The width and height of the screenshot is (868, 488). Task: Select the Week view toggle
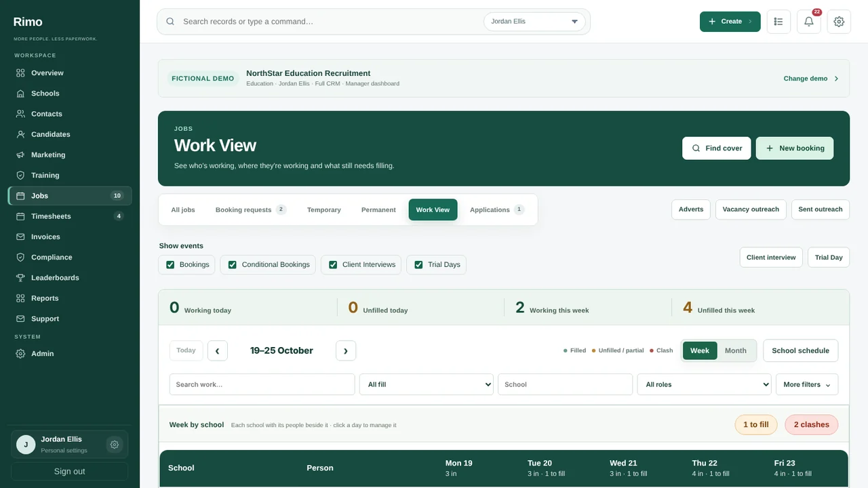point(700,350)
